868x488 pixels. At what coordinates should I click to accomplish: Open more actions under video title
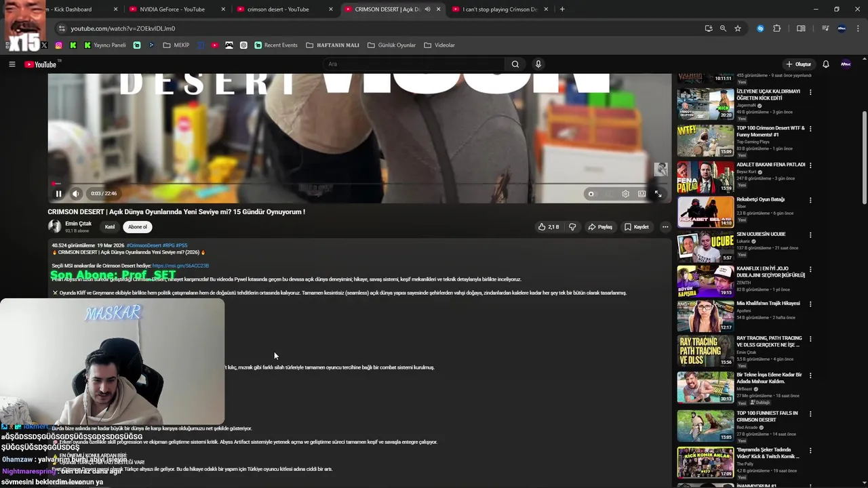tap(665, 227)
